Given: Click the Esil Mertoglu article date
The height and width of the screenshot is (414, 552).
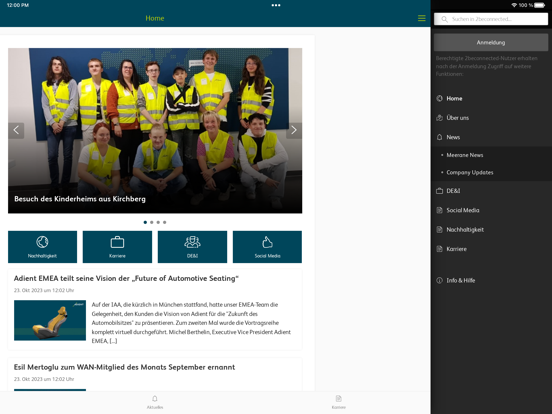Looking at the screenshot, I should [x=44, y=379].
